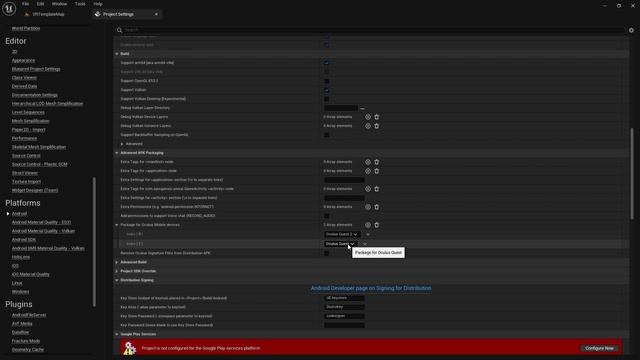Image resolution: width=640 pixels, height=360 pixels.
Task: Open Android Developer page on Signing link
Action: coord(371,288)
